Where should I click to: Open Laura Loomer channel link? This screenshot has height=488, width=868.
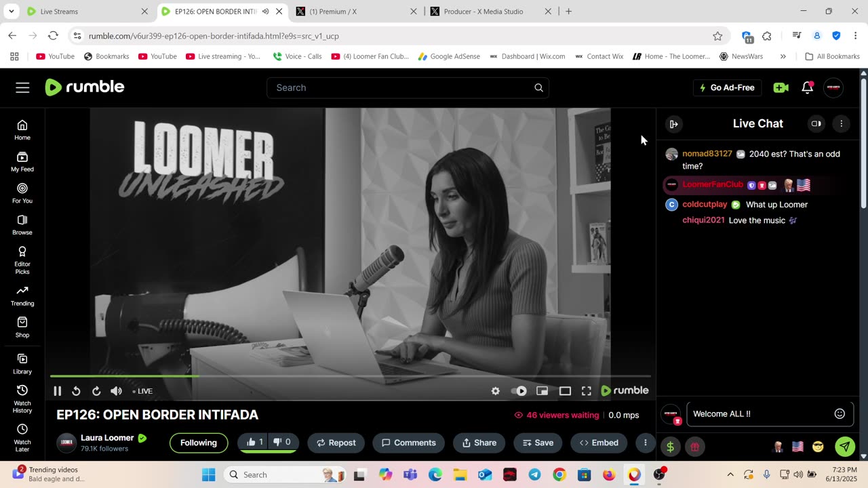pos(107,438)
